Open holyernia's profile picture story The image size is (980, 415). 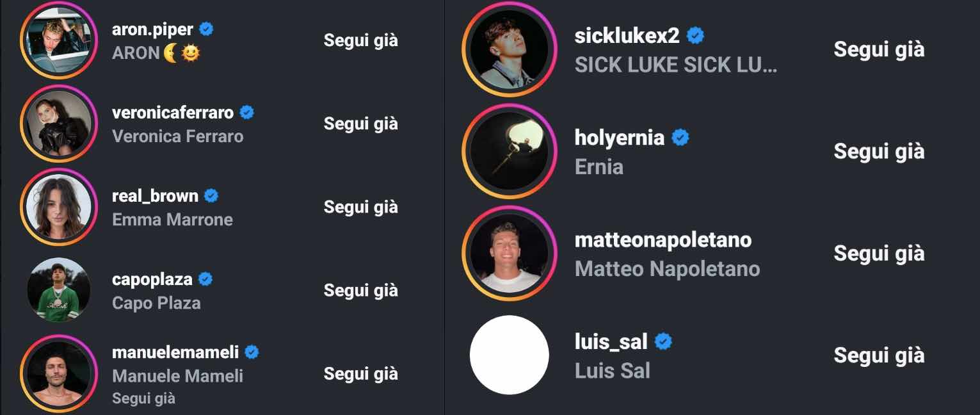[510, 151]
